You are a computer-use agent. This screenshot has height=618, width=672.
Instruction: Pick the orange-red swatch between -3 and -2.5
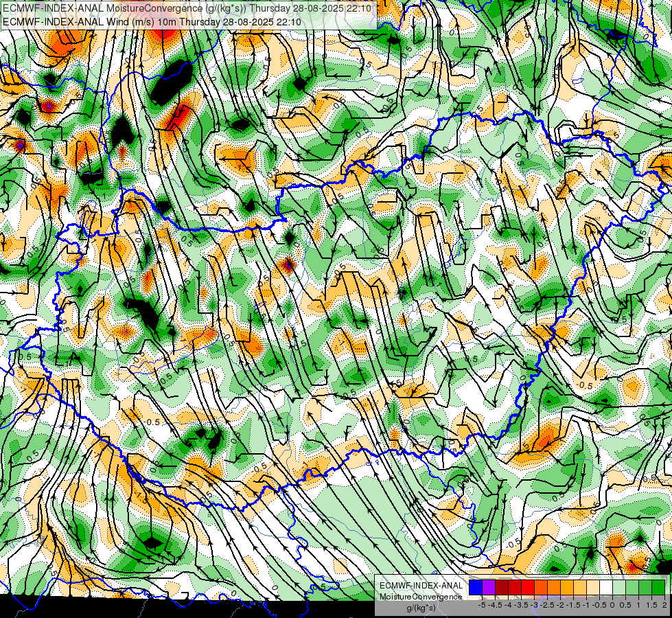(541, 587)
